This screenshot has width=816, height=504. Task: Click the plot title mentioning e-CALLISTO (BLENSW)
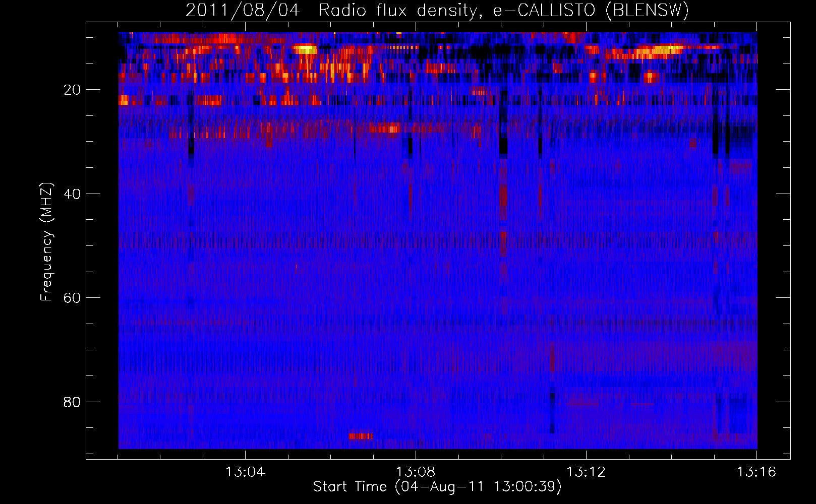coord(437,10)
